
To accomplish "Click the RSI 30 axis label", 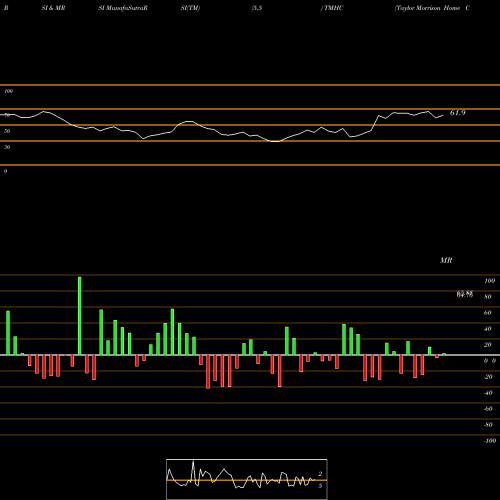I will point(7,147).
